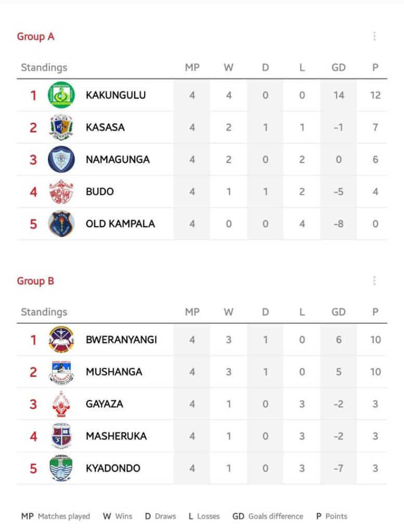Click the Masheruka team crest
Viewport: 404px width, 532px height.
pyautogui.click(x=61, y=436)
